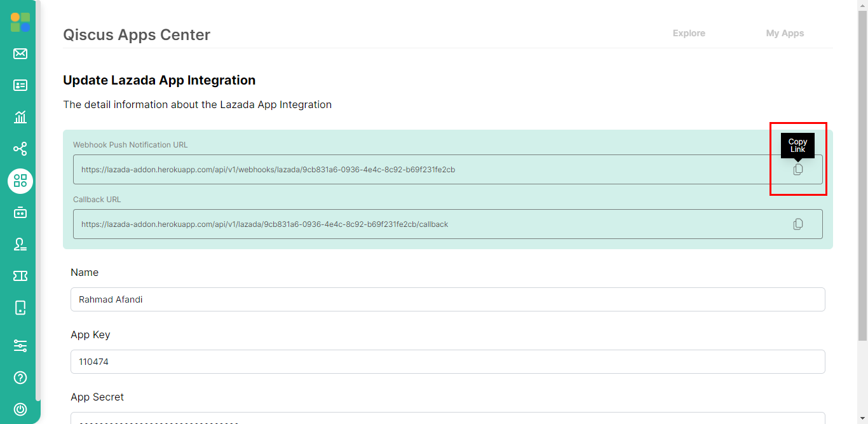Open the agent management stamp icon
The width and height of the screenshot is (868, 424).
20,244
